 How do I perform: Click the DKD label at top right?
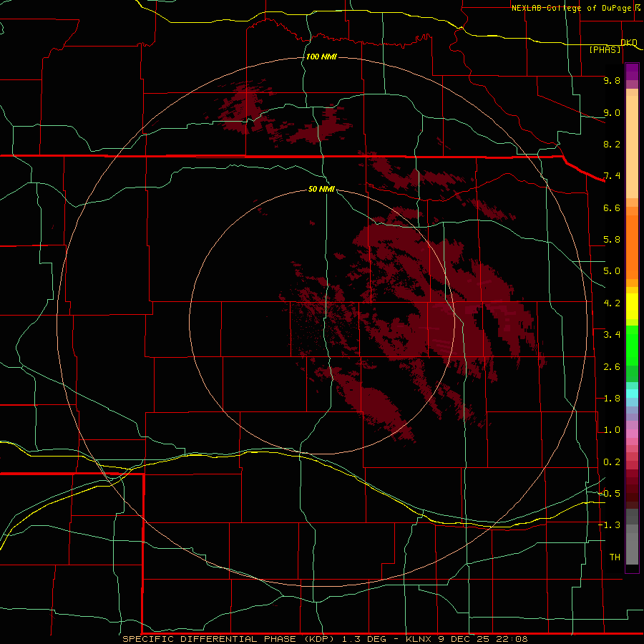[x=629, y=43]
